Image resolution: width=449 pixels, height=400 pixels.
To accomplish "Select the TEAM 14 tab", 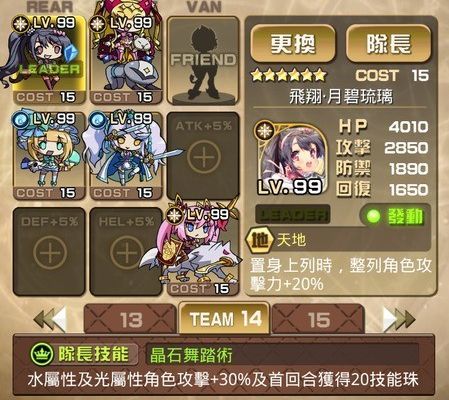I will click(224, 318).
